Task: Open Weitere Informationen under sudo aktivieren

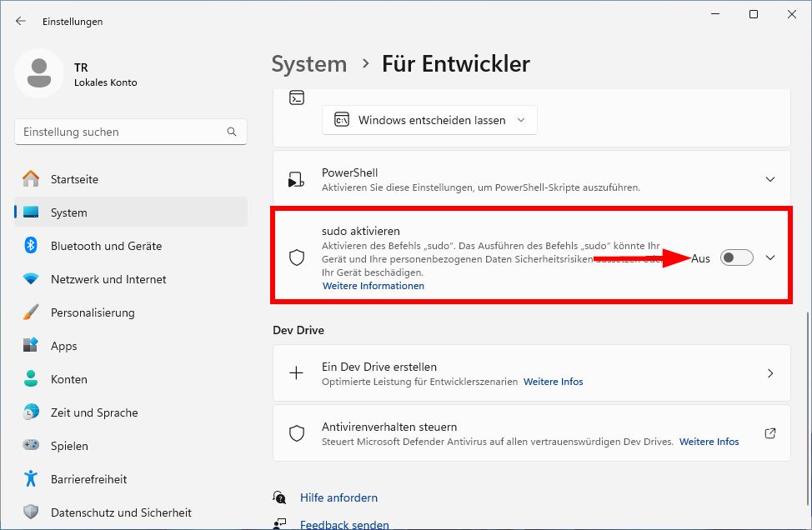Action: [373, 285]
